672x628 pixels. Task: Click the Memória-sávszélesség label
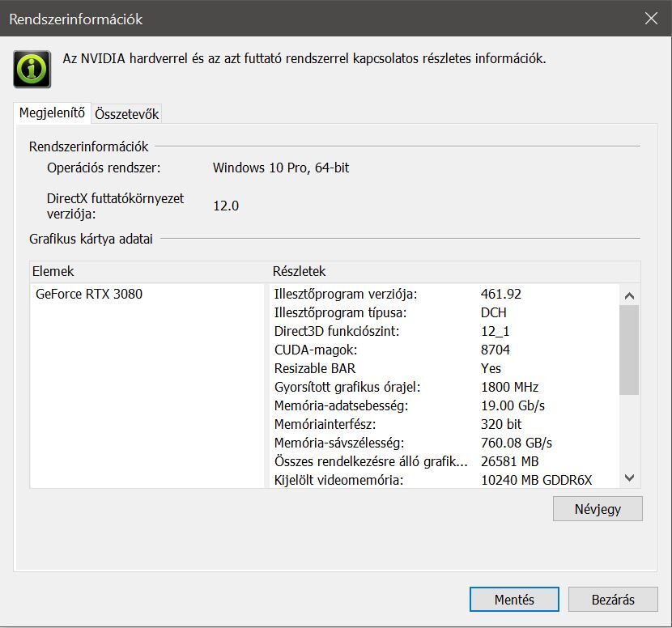339,443
